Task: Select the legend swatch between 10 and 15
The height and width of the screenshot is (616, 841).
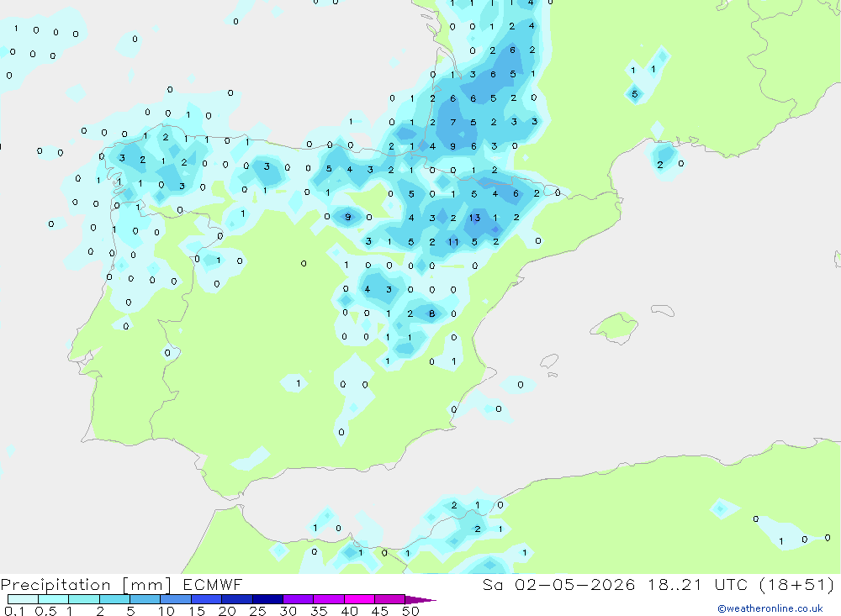Action: coord(176,599)
